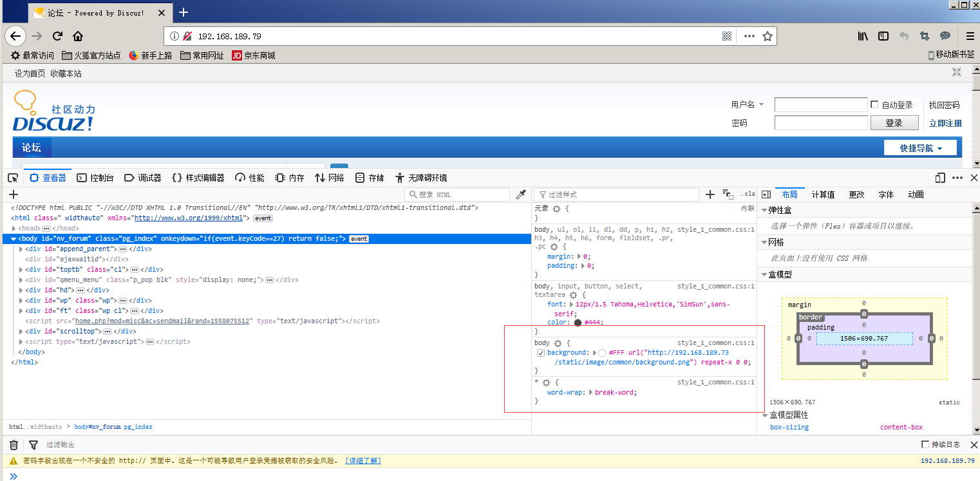Click the 1506×690.767 content box value

point(864,339)
